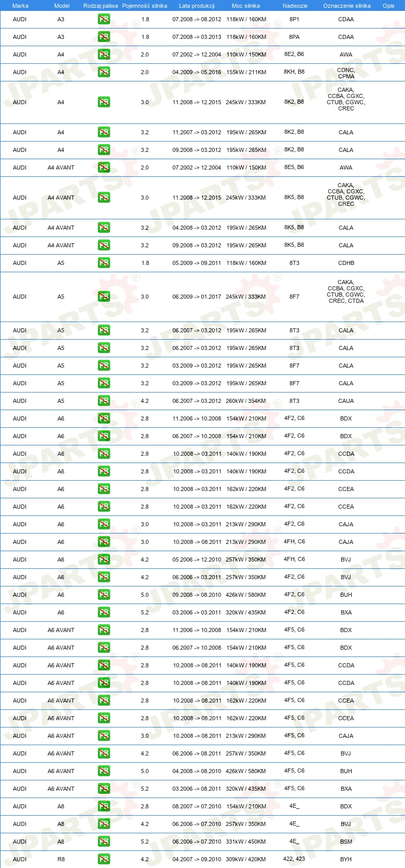Select years cell 09.2008 -> 08.2010
The height and width of the screenshot is (868, 405).
(x=197, y=595)
